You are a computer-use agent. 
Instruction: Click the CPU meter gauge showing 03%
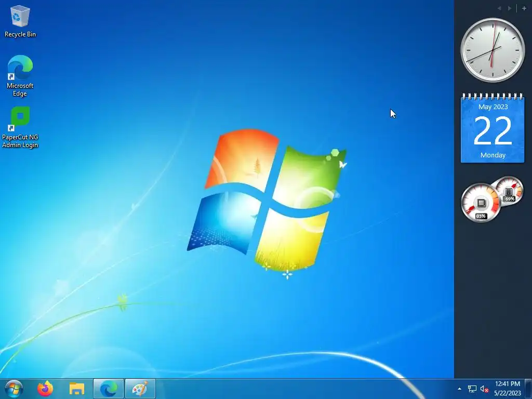pyautogui.click(x=481, y=203)
